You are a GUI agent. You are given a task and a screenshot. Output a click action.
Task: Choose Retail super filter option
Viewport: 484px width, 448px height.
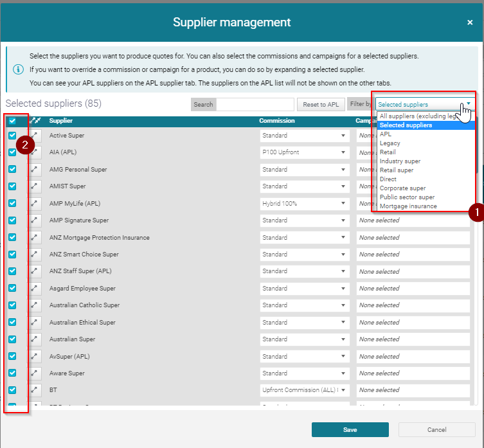[426, 170]
